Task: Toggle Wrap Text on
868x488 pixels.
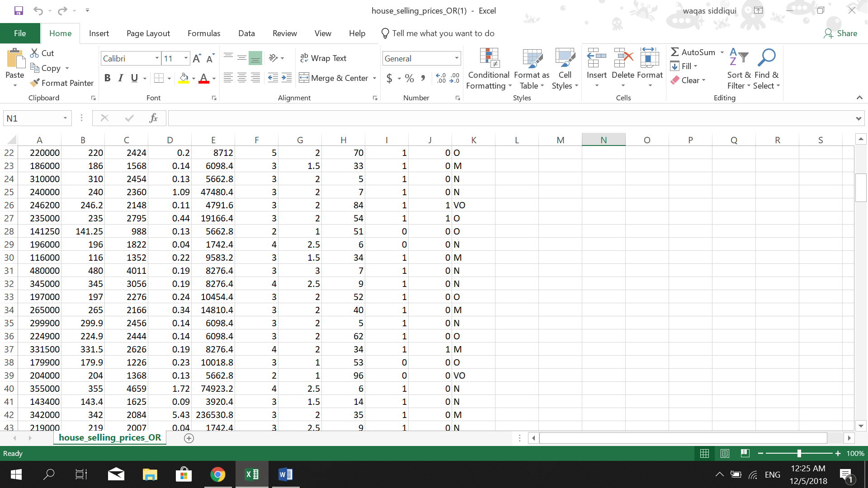Action: (323, 58)
